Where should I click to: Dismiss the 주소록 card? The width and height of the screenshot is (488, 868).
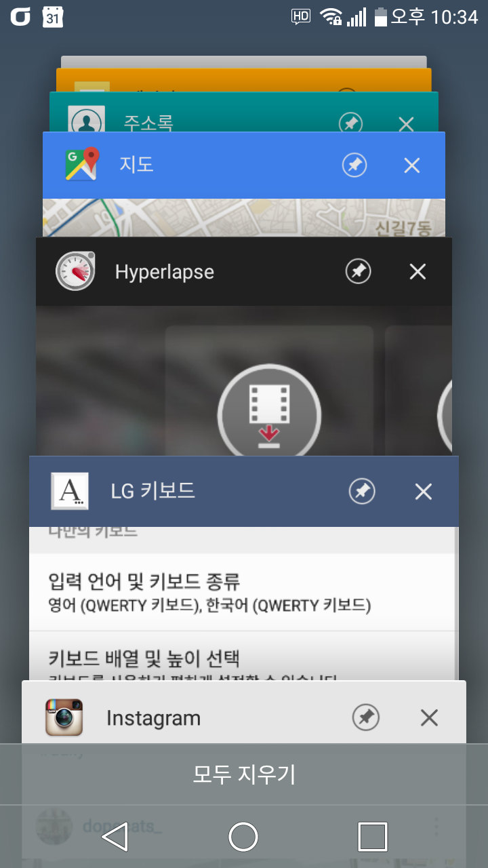[x=406, y=124]
